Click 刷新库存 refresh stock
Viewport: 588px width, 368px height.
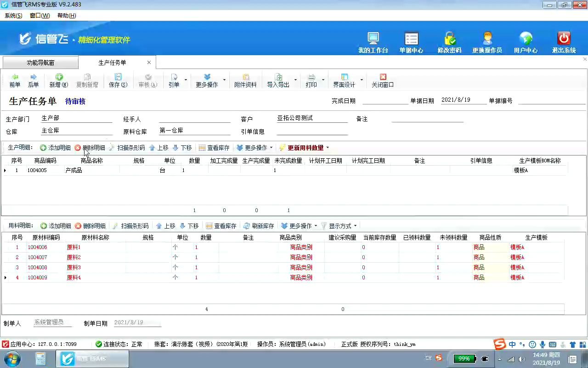coord(259,226)
